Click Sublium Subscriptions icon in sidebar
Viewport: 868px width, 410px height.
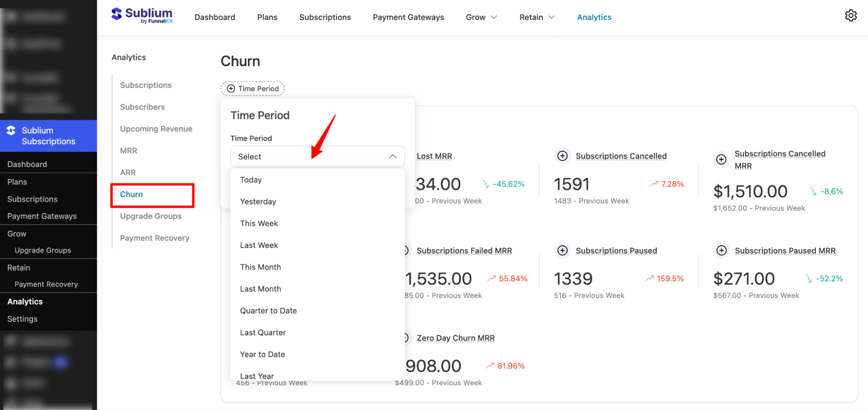pos(11,131)
